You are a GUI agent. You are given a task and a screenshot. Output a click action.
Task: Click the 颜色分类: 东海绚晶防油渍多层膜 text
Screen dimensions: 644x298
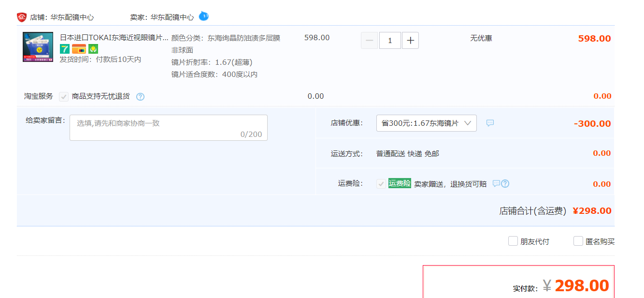226,38
